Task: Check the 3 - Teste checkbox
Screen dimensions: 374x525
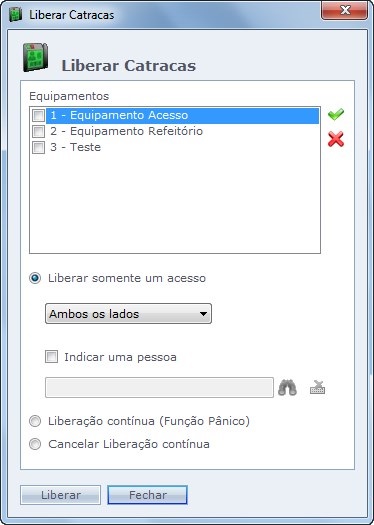Action: [x=38, y=147]
